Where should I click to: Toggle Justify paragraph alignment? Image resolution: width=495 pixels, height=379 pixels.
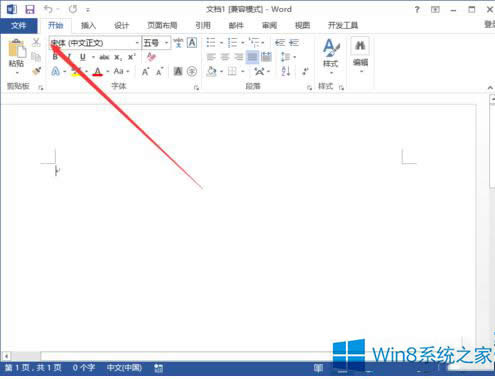coord(252,57)
